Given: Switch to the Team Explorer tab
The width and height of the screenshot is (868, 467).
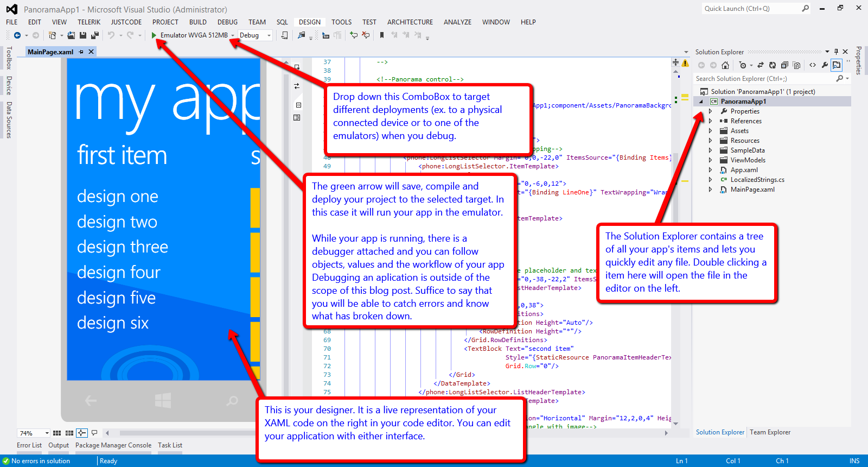Looking at the screenshot, I should click(x=770, y=432).
